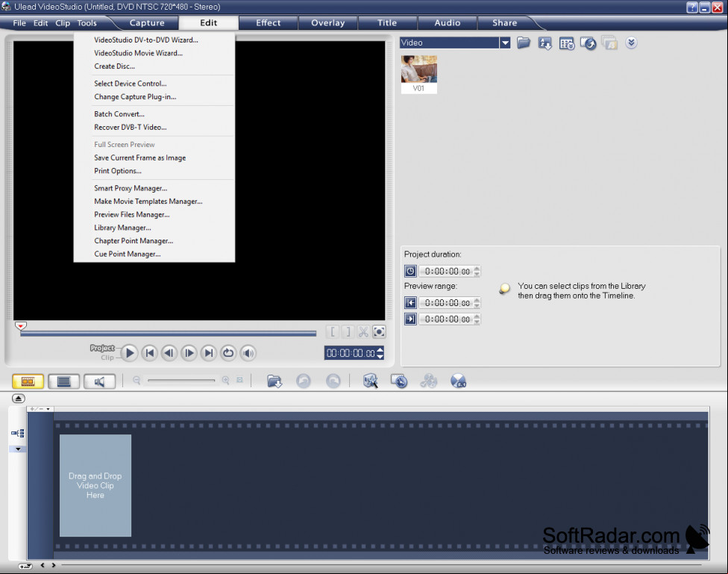Click the Drag and Drop Video Clip placeholder
The height and width of the screenshot is (574, 728).
click(95, 485)
